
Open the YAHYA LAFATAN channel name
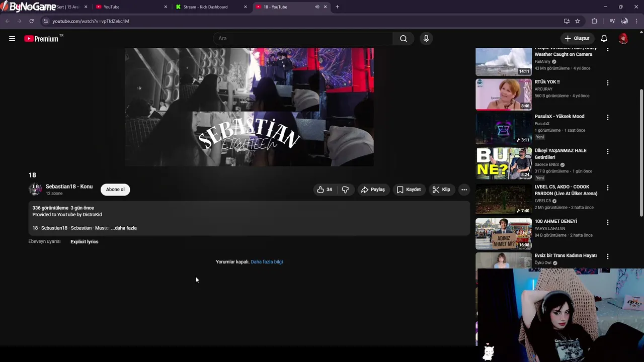coord(549,228)
